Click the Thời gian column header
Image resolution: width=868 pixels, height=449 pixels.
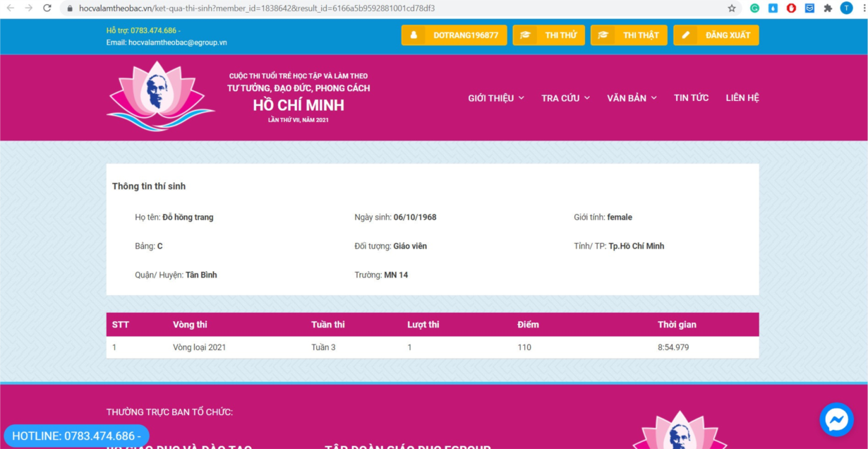677,325
